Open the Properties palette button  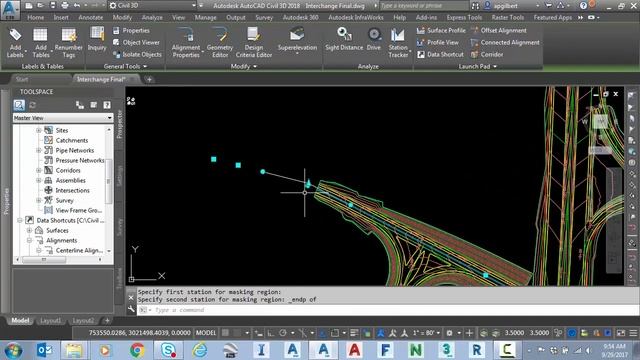click(x=131, y=31)
